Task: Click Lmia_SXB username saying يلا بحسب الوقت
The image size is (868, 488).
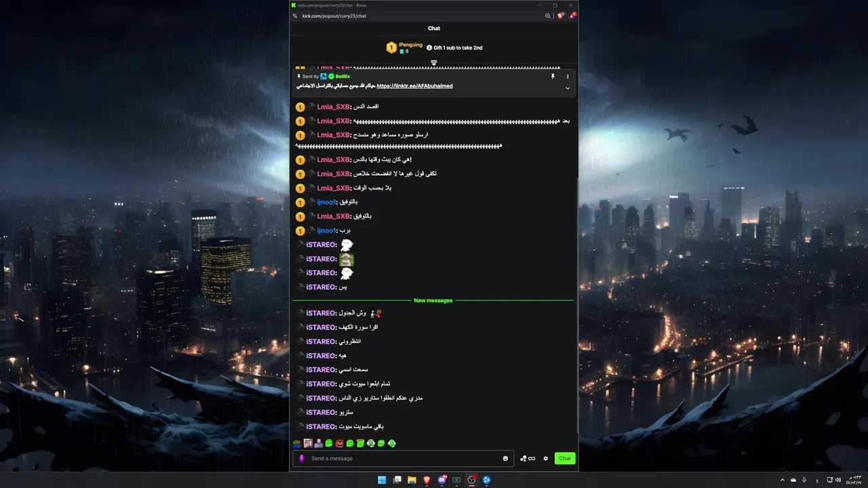Action: (x=333, y=188)
